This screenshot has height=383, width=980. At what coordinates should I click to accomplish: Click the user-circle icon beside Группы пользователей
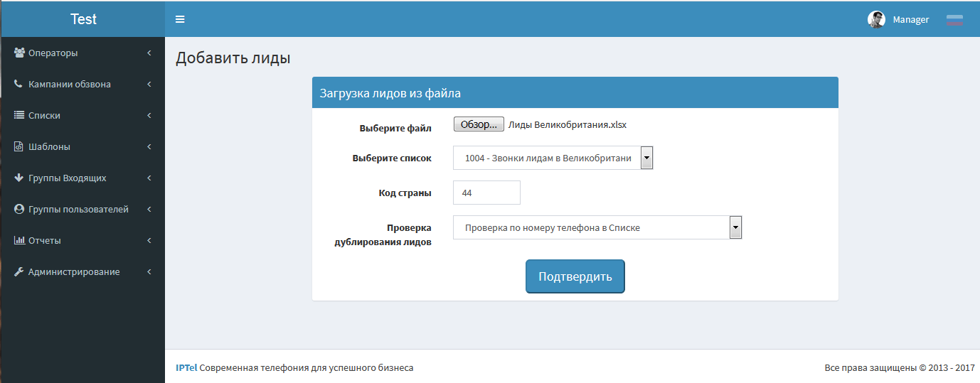(x=19, y=209)
